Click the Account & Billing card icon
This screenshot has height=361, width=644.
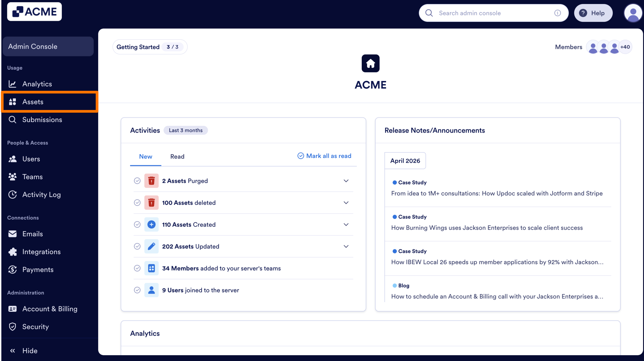12,309
